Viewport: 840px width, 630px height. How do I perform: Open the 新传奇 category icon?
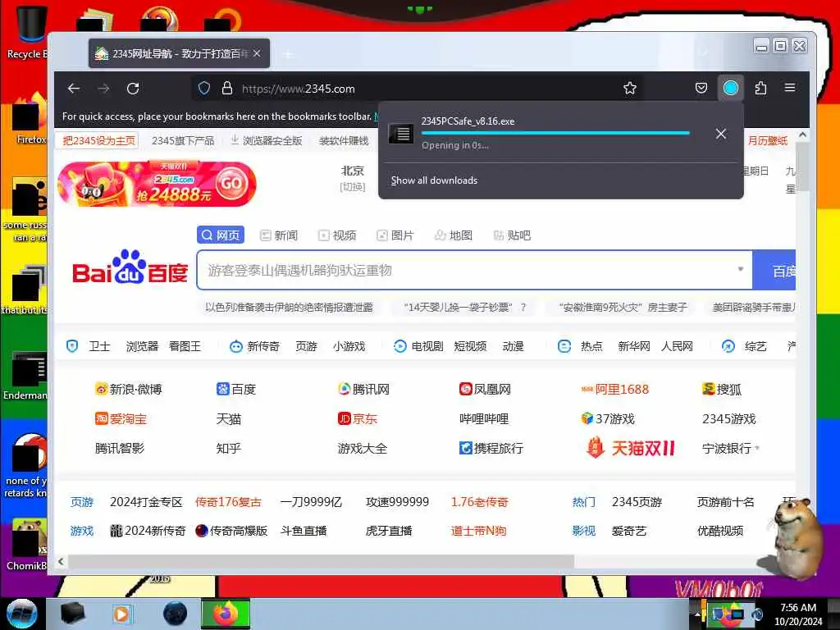point(235,346)
